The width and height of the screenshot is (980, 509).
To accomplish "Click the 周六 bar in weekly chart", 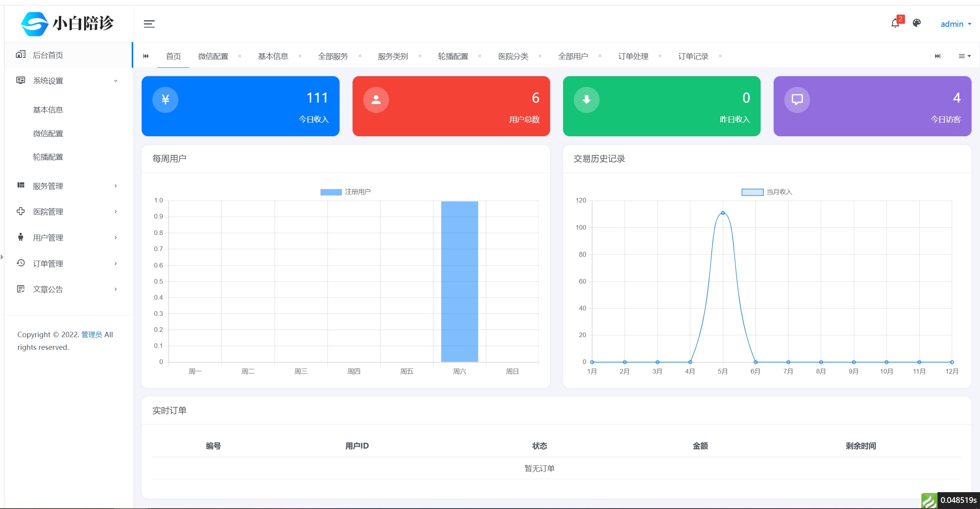I will 459,281.
